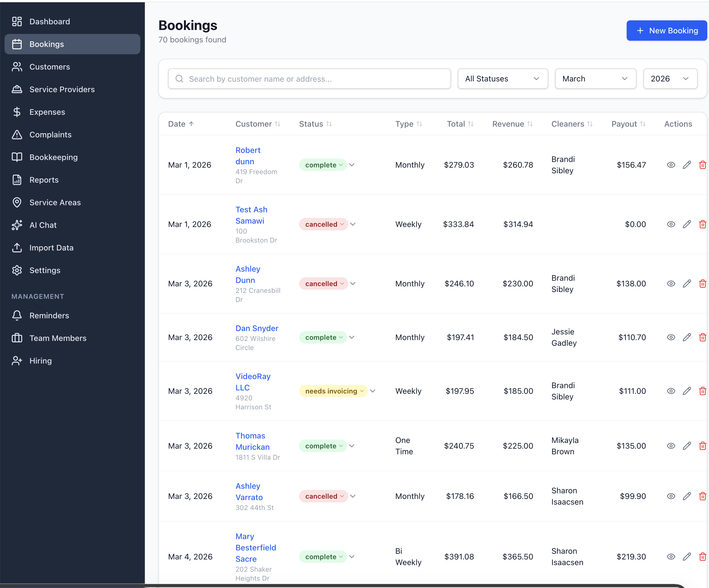The height and width of the screenshot is (588, 709).
Task: Go to Customers in the sidebar
Action: 50,67
